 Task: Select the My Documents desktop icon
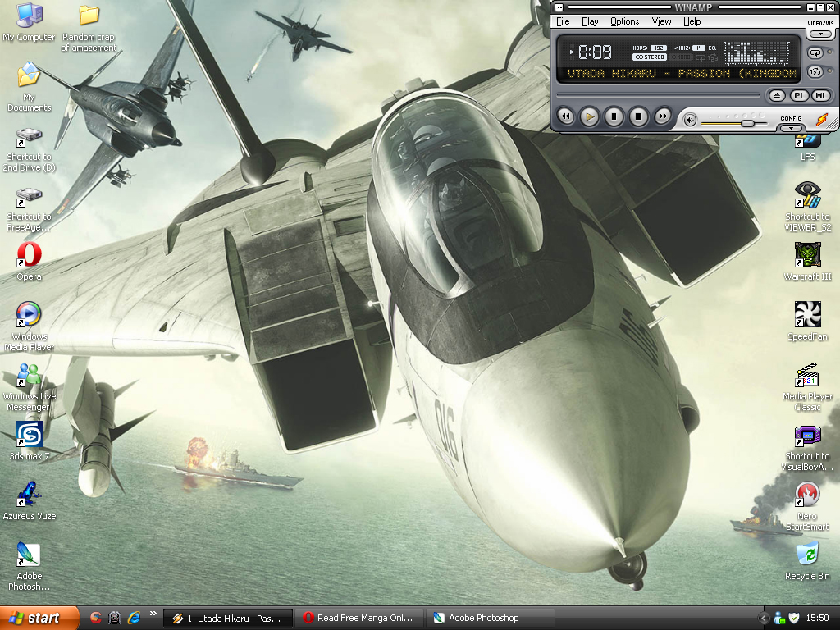click(29, 87)
